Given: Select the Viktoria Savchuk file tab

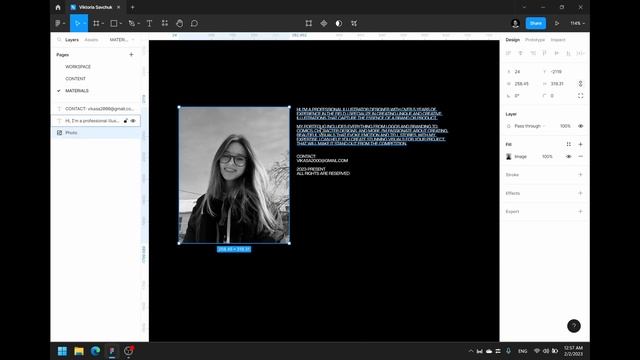Looking at the screenshot, I should coord(96,7).
